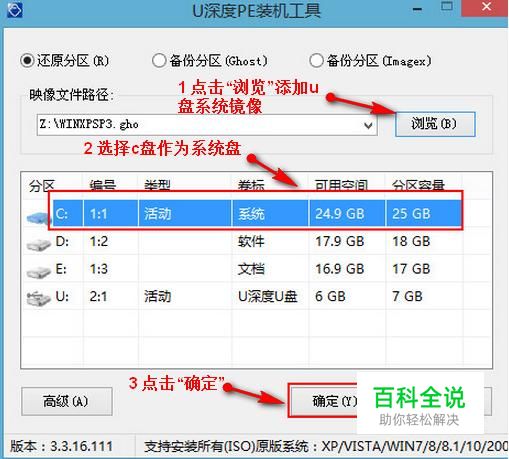
Task: Click the 16.9 GB free space cell
Action: (x=340, y=269)
